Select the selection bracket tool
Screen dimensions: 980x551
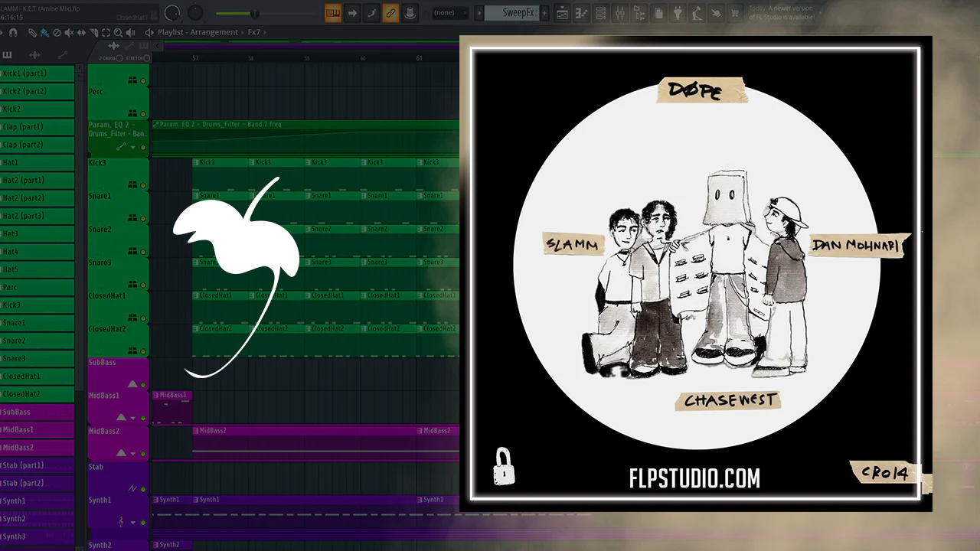106,33
